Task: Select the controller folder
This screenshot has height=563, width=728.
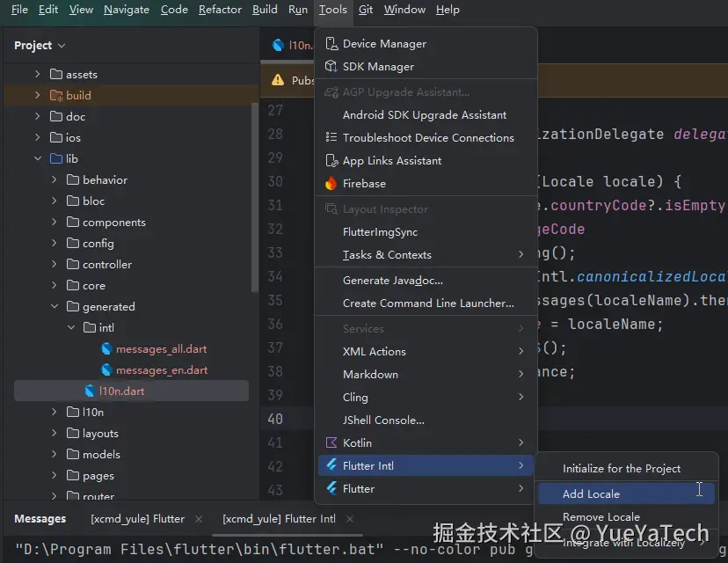Action: point(106,264)
